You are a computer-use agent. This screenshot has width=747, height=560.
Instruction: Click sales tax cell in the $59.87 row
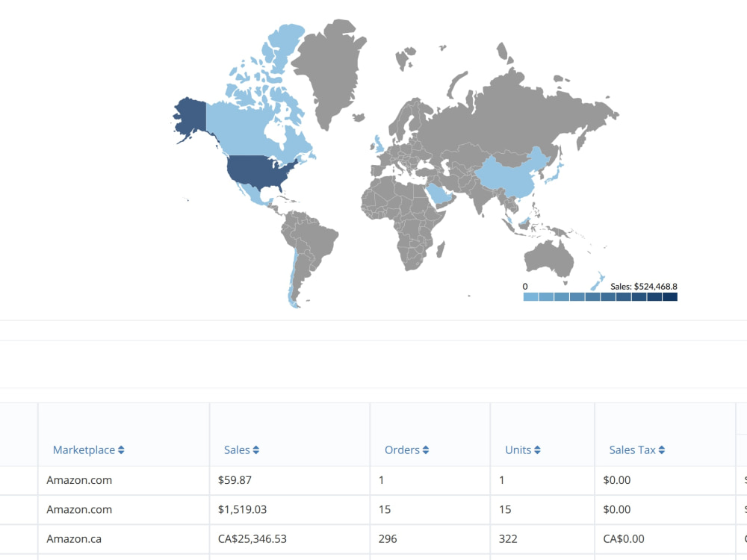[665, 480]
